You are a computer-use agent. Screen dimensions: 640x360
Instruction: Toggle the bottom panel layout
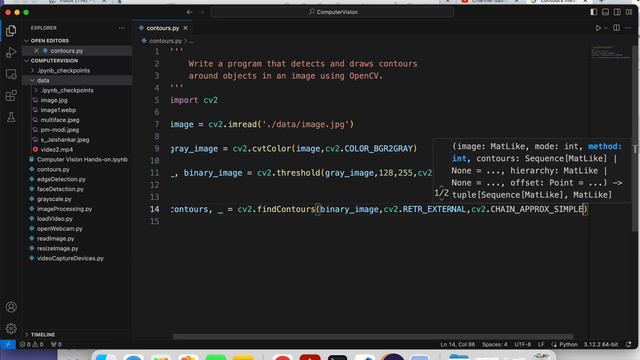click(x=605, y=12)
